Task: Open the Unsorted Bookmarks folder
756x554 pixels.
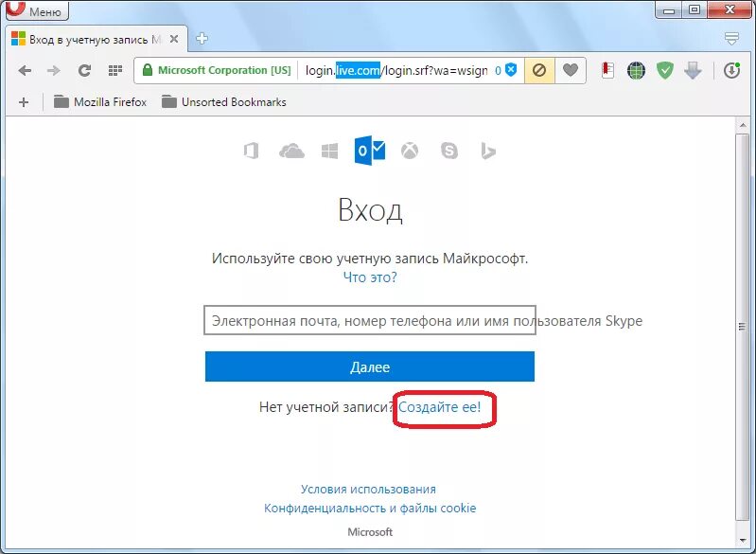Action: [223, 102]
